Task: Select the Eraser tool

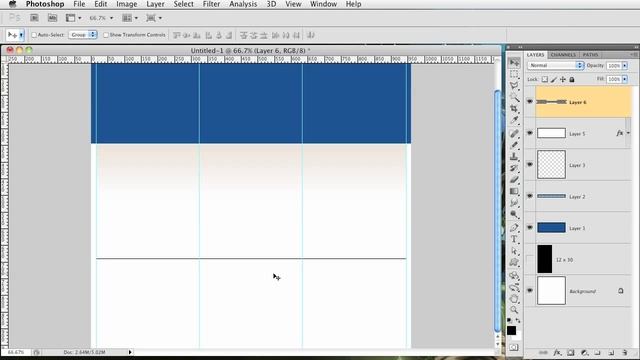Action: (514, 180)
